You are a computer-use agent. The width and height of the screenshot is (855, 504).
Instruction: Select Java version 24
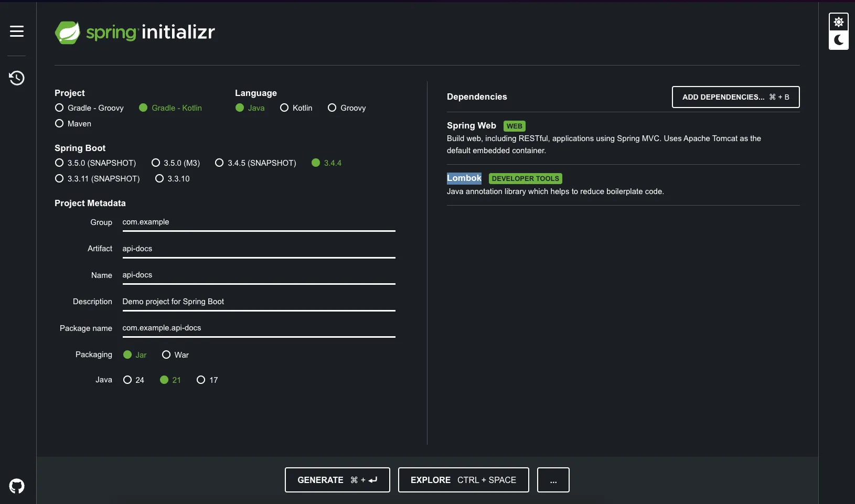(134, 380)
